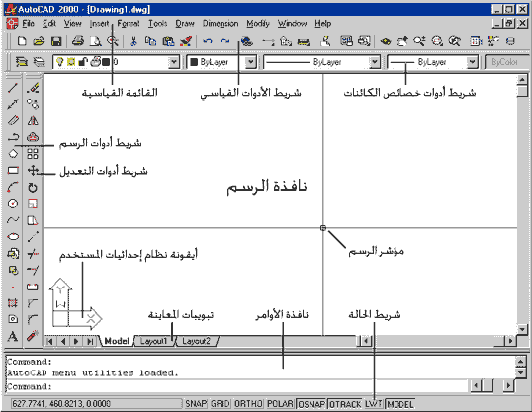The width and height of the screenshot is (532, 412).
Task: Select the Polygon draw tool
Action: (x=13, y=154)
